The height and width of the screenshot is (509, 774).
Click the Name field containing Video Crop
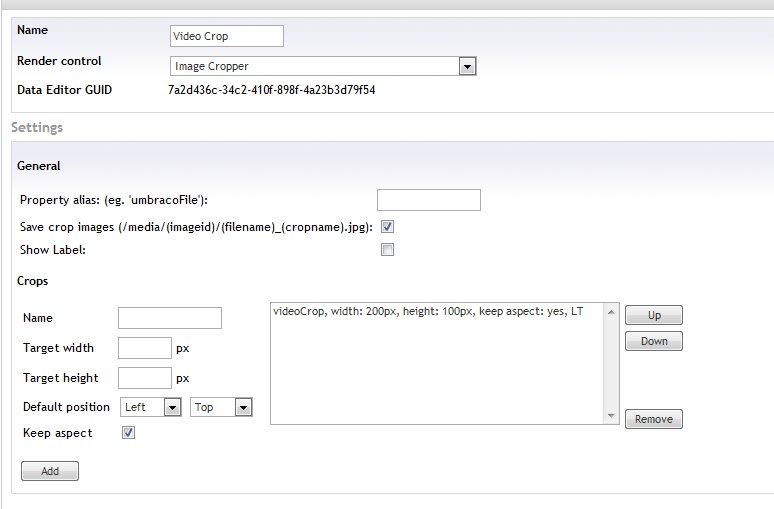227,36
